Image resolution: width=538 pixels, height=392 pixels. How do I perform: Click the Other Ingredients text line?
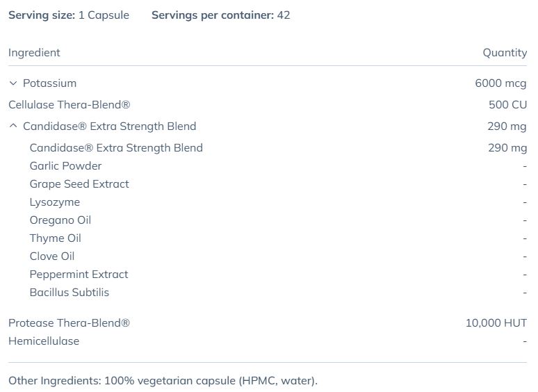pyautogui.click(x=163, y=381)
